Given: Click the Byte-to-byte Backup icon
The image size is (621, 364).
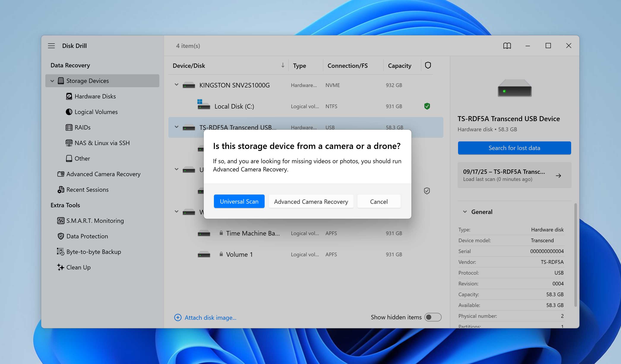Looking at the screenshot, I should click(61, 252).
